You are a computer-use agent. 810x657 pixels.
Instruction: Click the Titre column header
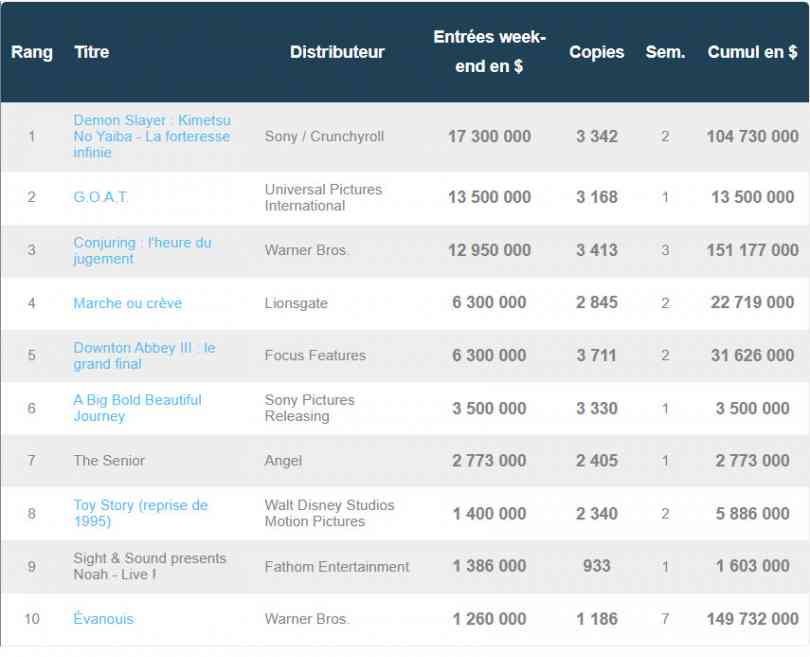tap(91, 52)
